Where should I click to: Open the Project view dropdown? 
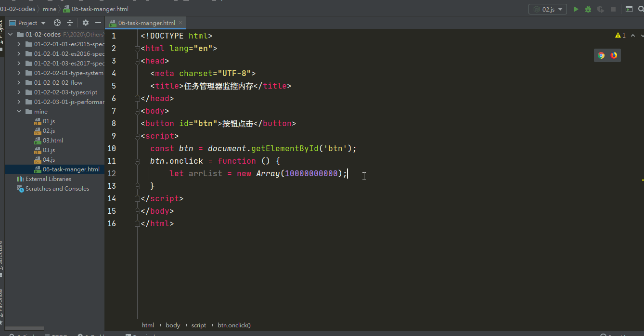point(27,23)
